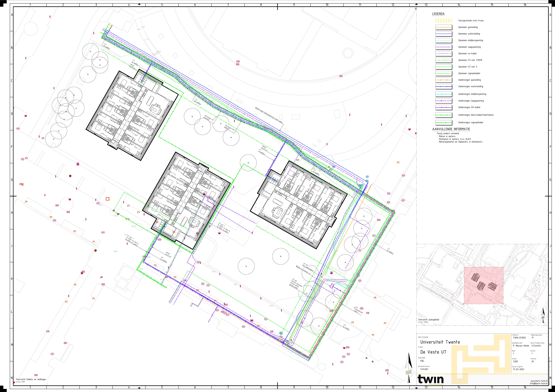Select the label 'Opnemen gasleiding'

pos(468,27)
